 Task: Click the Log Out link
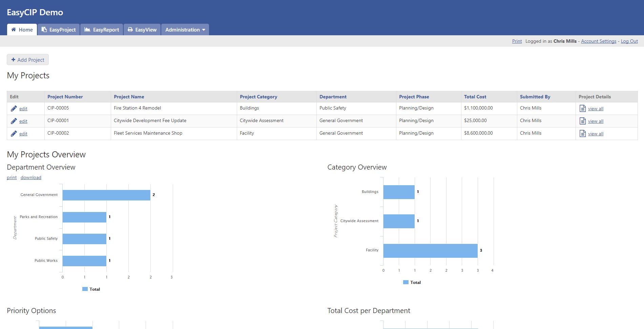click(x=629, y=41)
